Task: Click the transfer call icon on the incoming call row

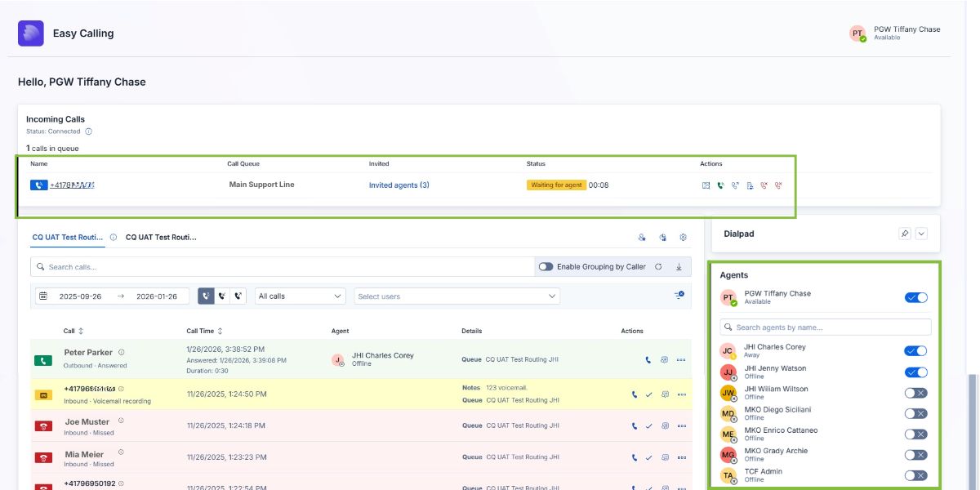Action: click(735, 185)
